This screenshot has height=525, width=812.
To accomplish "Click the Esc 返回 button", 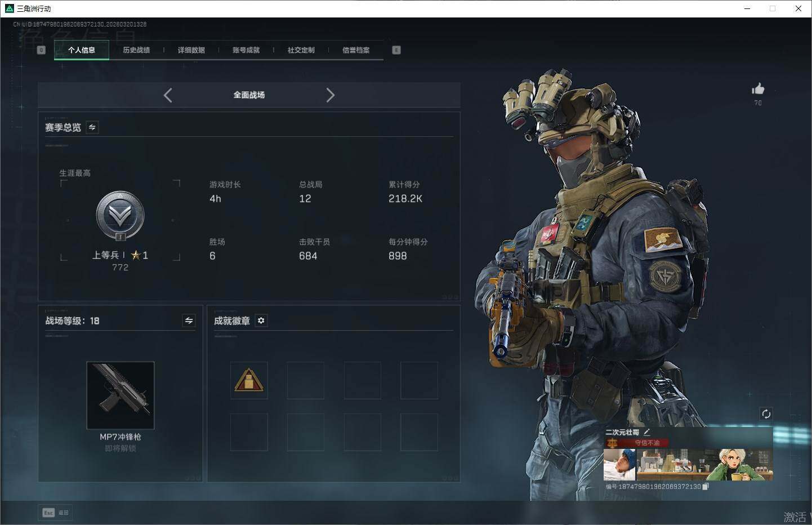I will (56, 513).
